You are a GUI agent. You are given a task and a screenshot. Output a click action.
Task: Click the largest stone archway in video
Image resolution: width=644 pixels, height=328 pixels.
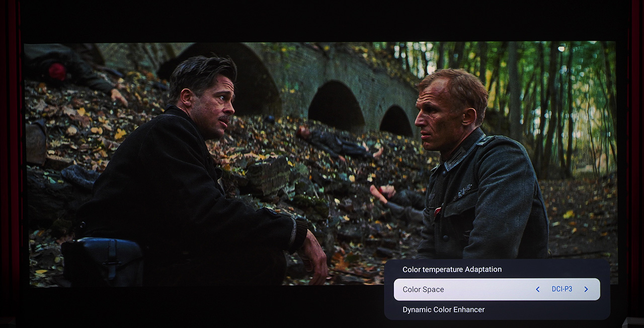tap(224, 75)
